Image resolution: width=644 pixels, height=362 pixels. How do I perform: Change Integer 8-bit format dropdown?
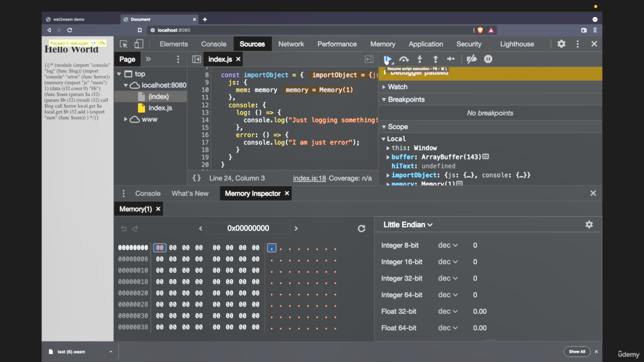coord(448,245)
